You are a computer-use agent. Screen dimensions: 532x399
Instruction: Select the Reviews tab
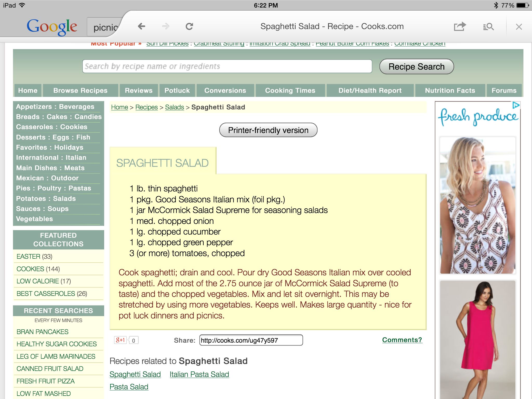pos(139,90)
